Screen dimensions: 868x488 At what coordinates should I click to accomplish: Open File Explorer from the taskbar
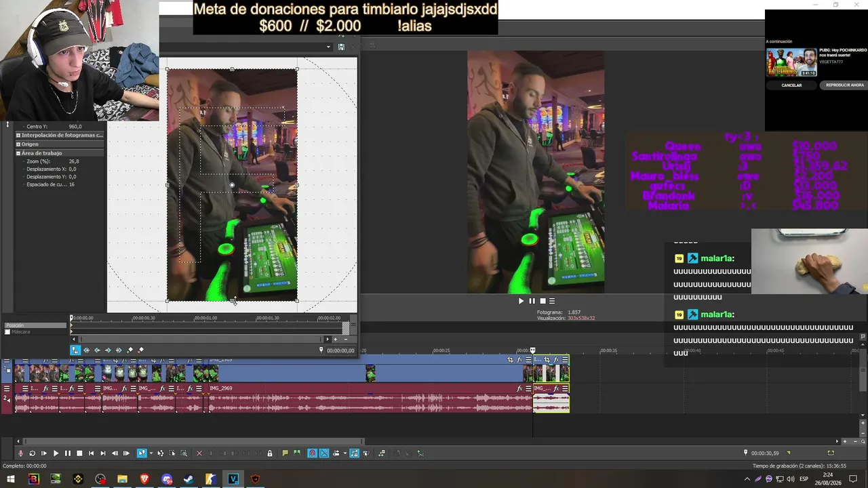coord(122,479)
